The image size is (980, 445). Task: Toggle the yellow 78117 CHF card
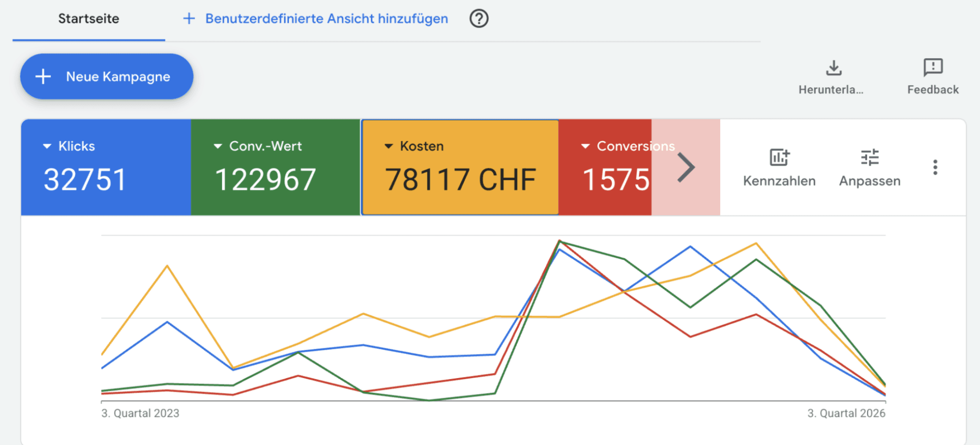coord(460,167)
